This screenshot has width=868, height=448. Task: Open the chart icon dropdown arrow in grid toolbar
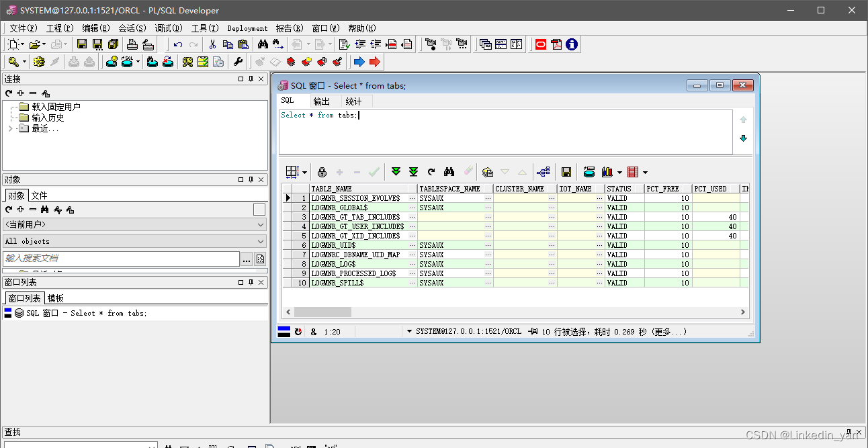619,173
